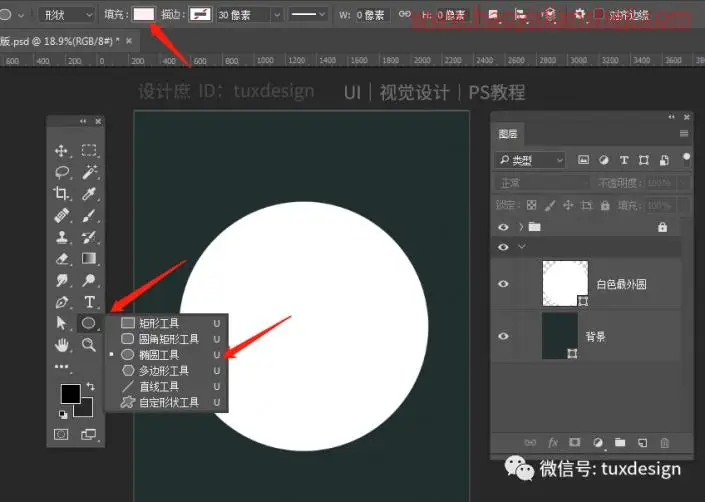The height and width of the screenshot is (502, 705).
Task: Open the 30 像素 stroke width dropdown
Action: (x=277, y=15)
